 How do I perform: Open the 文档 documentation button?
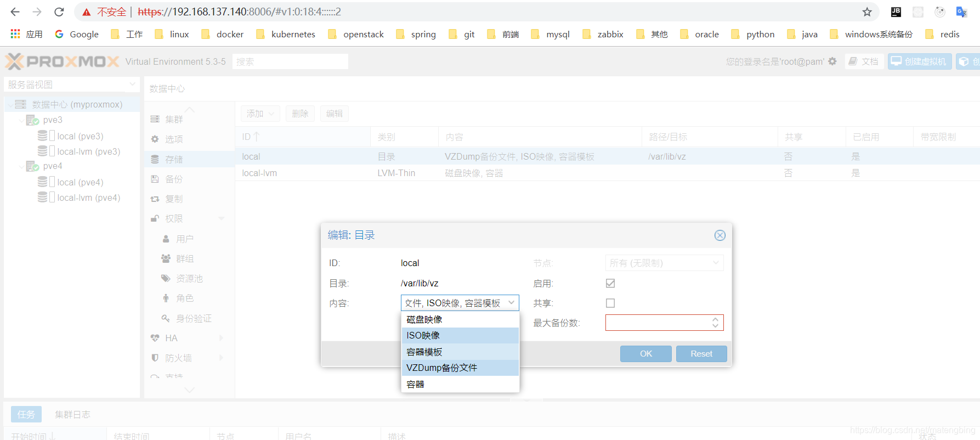click(x=864, y=61)
